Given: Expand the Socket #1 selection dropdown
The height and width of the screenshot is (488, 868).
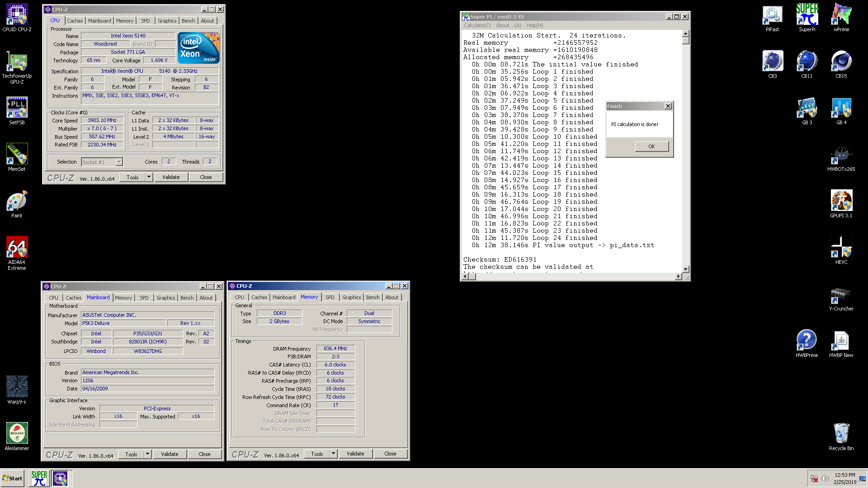Looking at the screenshot, I should pyautogui.click(x=119, y=162).
